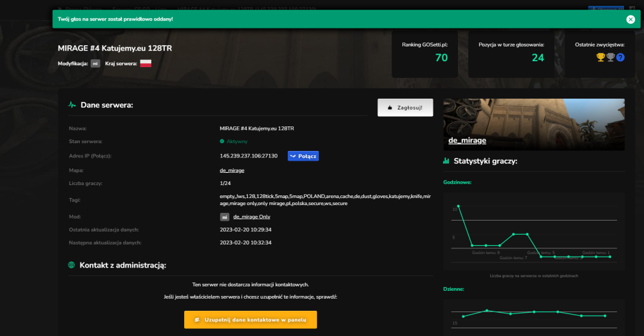The image size is (644, 336).
Task: Click the pulse icon beside Dane serwera
Action: 72,105
